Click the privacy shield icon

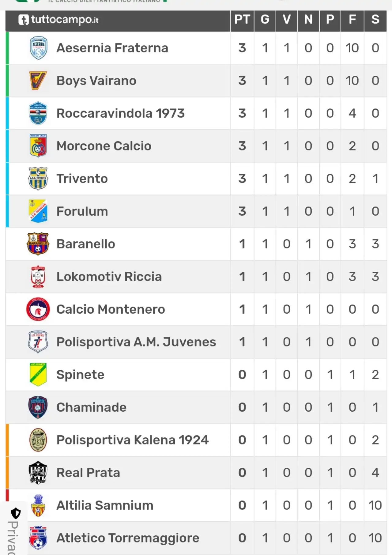click(16, 513)
